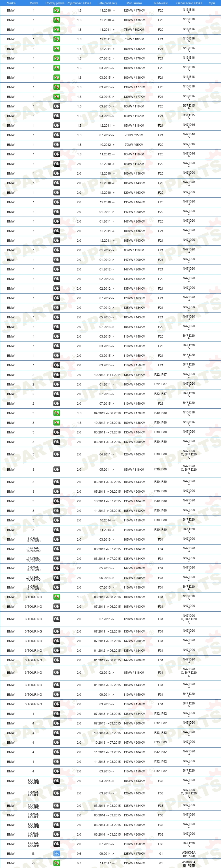Select B37 D15 engine code in the F20 row
The width and height of the screenshot is (221, 868).
click(x=188, y=107)
